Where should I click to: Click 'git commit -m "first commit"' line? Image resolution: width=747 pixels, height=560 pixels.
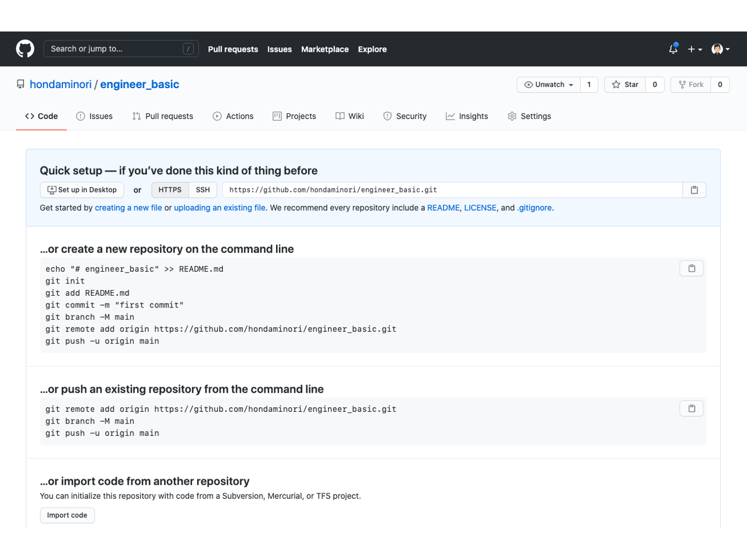[114, 305]
